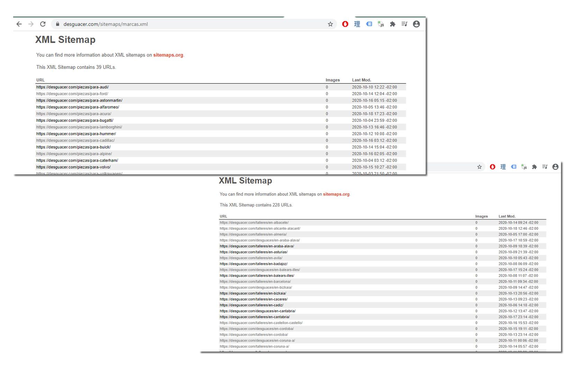Viewport: 588px width, 382px height.
Task: Follow sitemaps.org link in the 39 URLs sitemap
Action: point(168,55)
